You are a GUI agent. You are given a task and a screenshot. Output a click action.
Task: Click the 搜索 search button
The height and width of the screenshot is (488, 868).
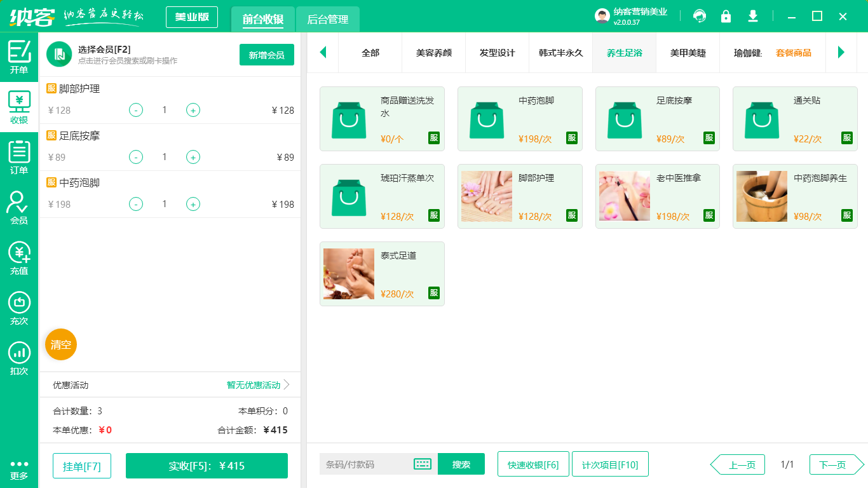[461, 464]
